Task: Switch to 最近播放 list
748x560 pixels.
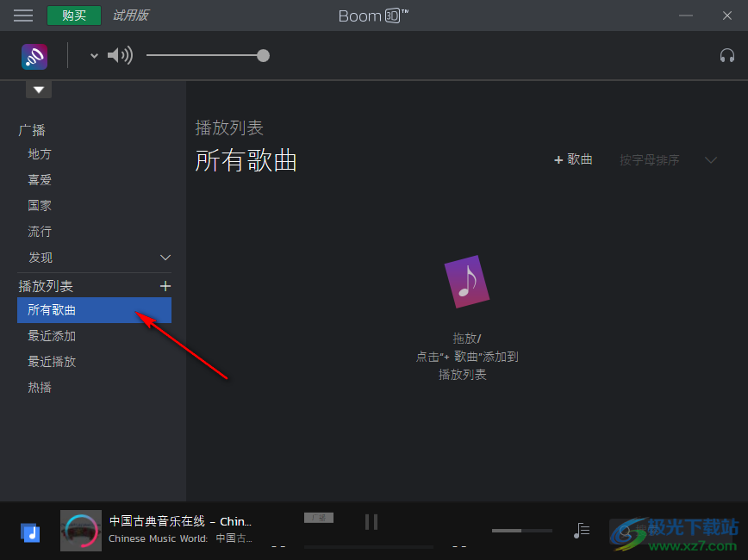Action: (x=52, y=361)
